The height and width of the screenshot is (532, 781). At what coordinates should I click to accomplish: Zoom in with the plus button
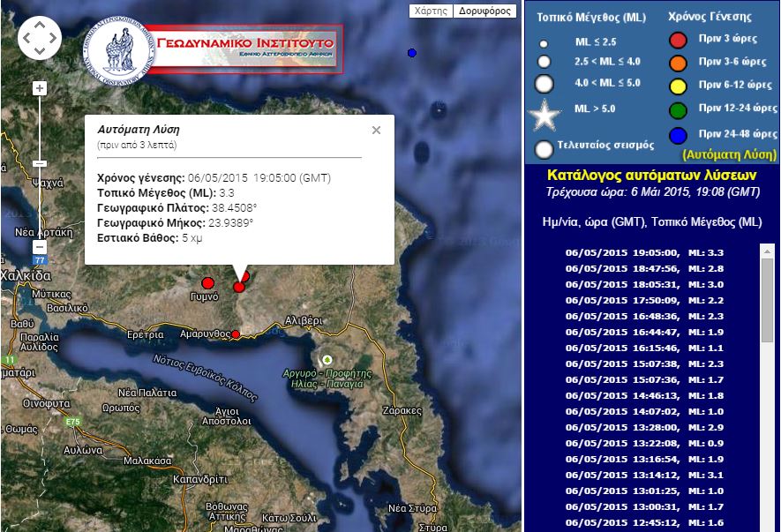coord(40,88)
